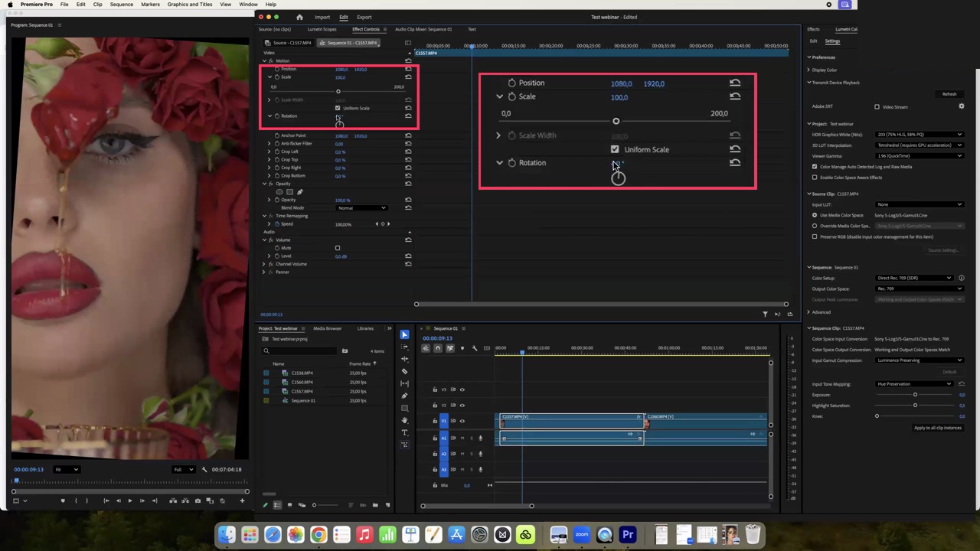Click Apply to all clip instances

tap(938, 428)
